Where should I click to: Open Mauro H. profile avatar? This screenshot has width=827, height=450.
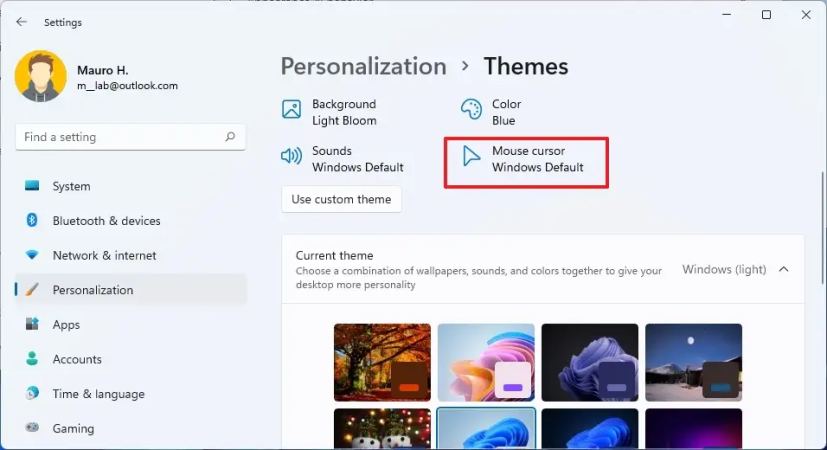click(x=41, y=76)
